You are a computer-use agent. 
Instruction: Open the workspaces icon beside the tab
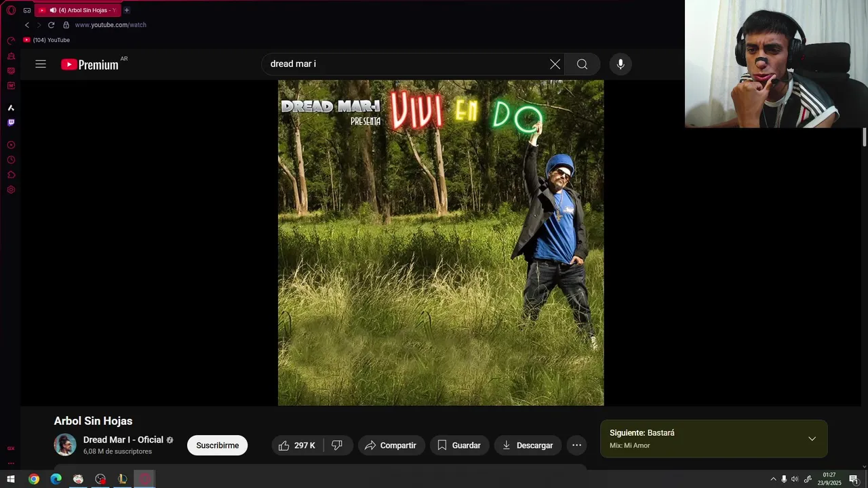click(27, 10)
